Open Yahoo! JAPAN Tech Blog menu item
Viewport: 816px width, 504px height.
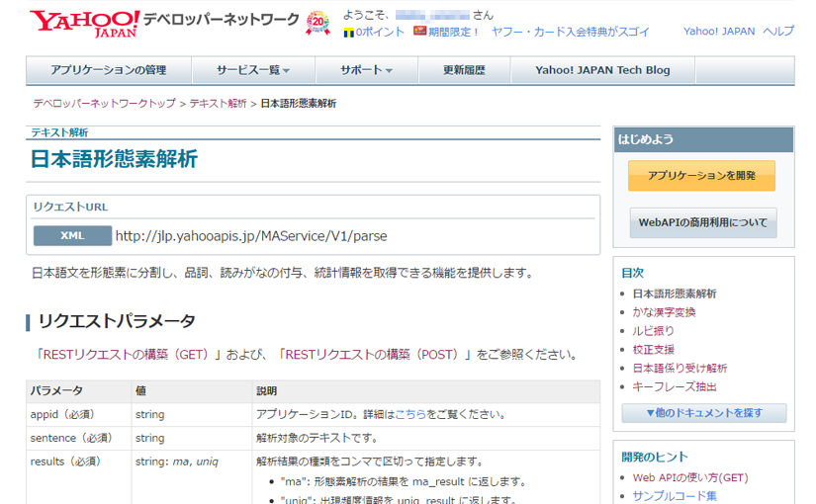click(x=602, y=70)
